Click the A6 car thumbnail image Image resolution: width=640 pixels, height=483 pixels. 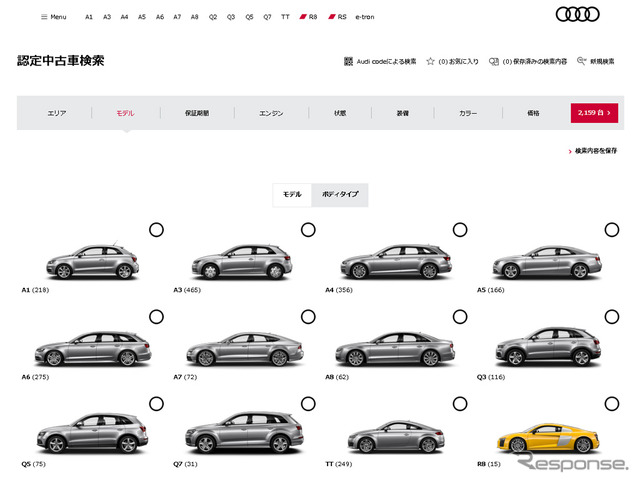[x=93, y=349]
